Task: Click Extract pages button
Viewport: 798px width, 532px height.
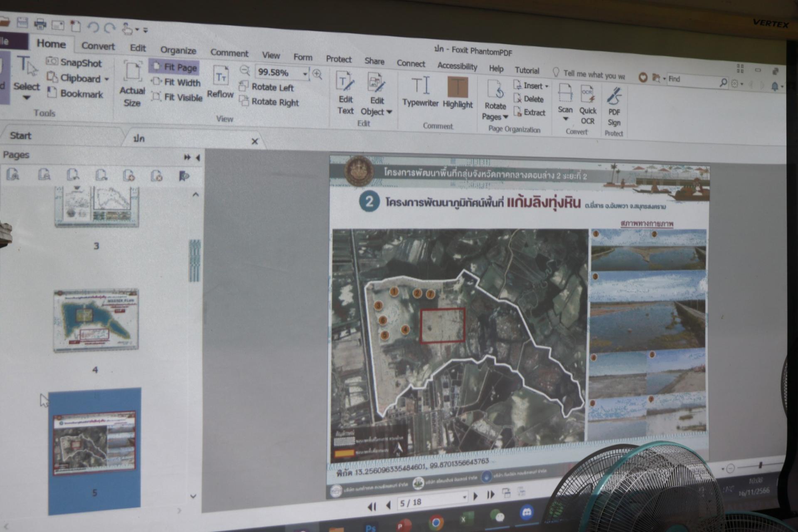Action: (530, 112)
